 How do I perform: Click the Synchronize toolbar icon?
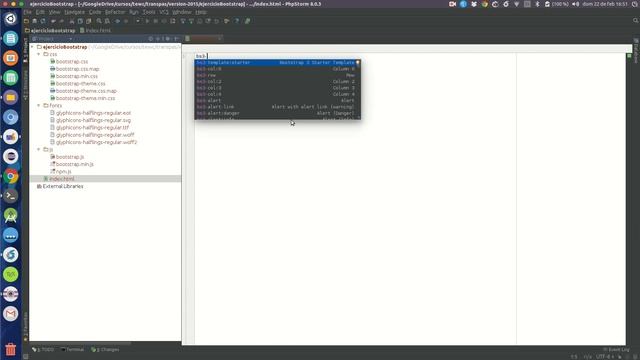pyautogui.click(x=43, y=21)
